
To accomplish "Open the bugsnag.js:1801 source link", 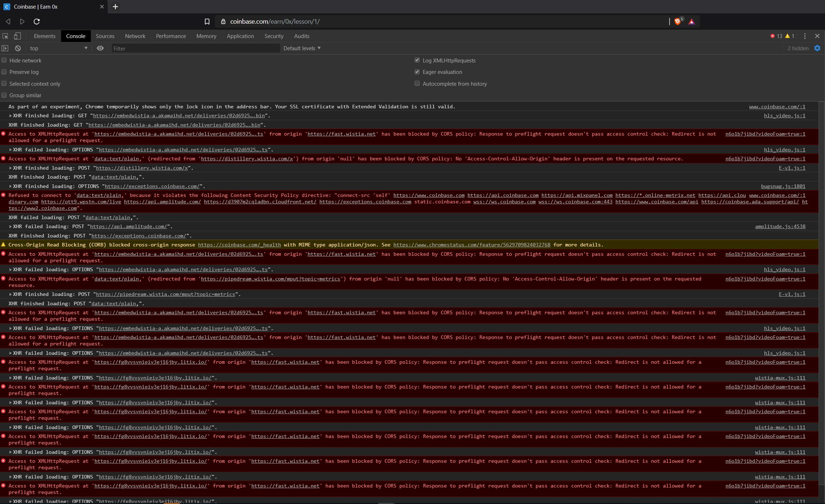I will click(783, 186).
